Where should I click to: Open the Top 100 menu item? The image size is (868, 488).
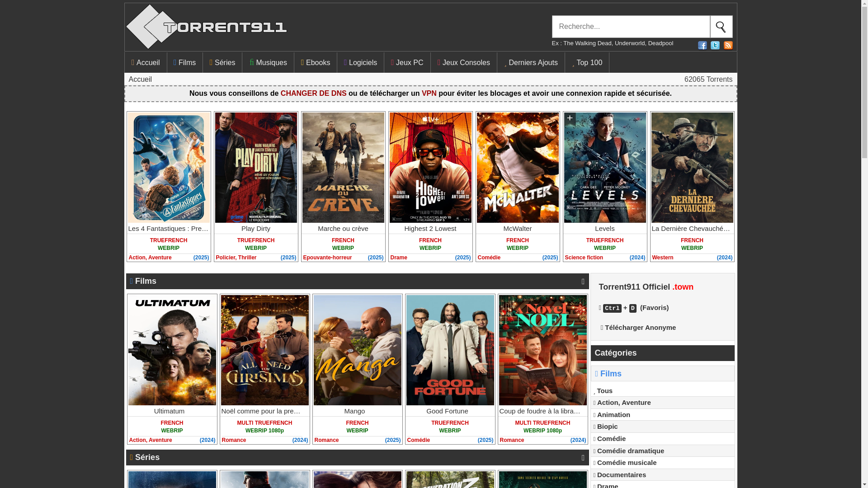587,62
